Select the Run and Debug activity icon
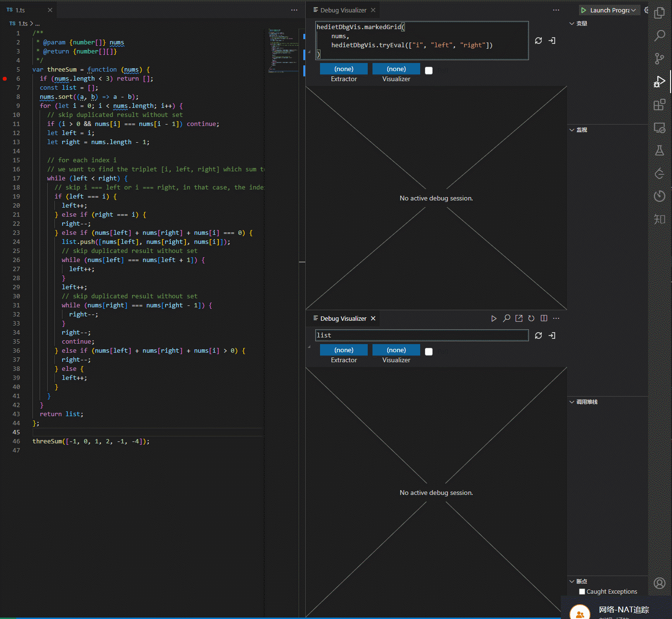 pyautogui.click(x=660, y=82)
